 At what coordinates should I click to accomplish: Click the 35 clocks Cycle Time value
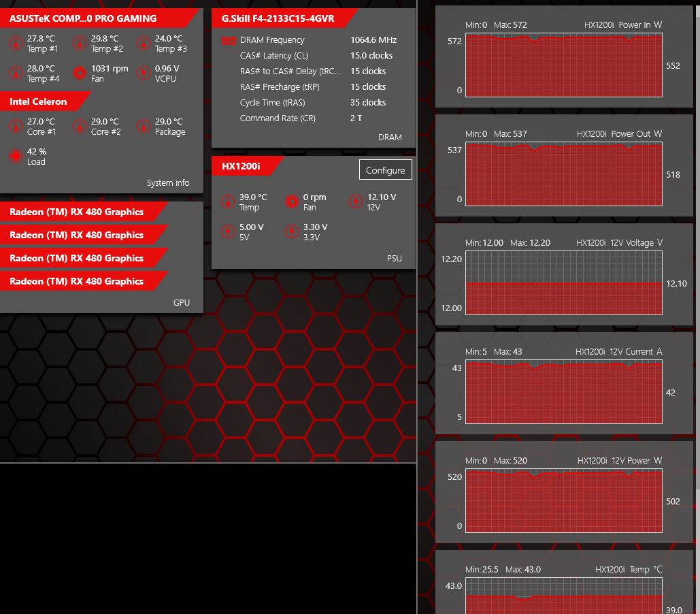(x=368, y=102)
